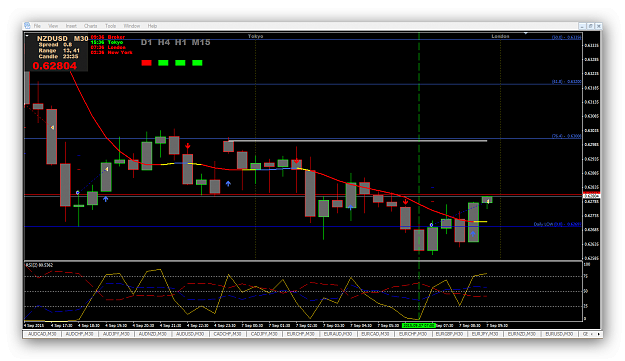Open the View menu
The width and height of the screenshot is (625, 361).
point(53,26)
